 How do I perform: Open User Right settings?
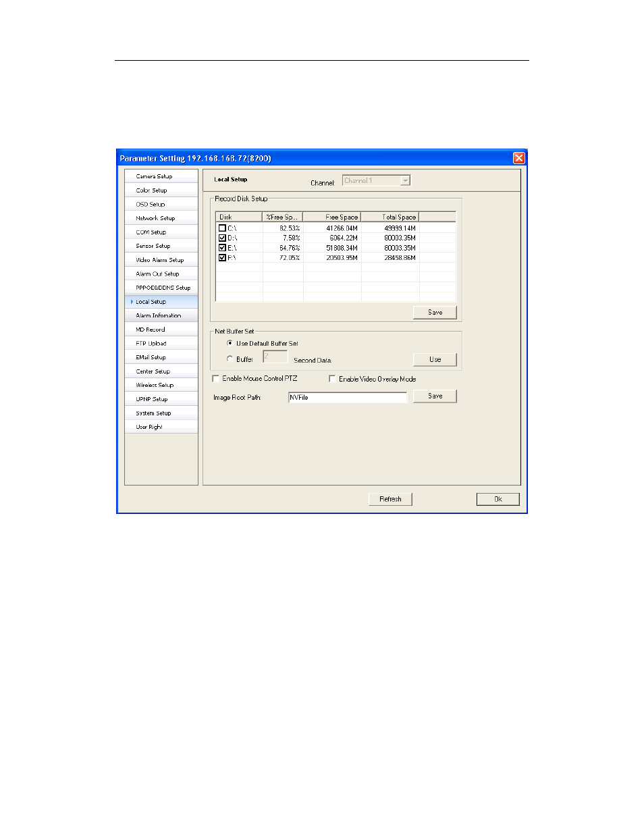coord(161,427)
